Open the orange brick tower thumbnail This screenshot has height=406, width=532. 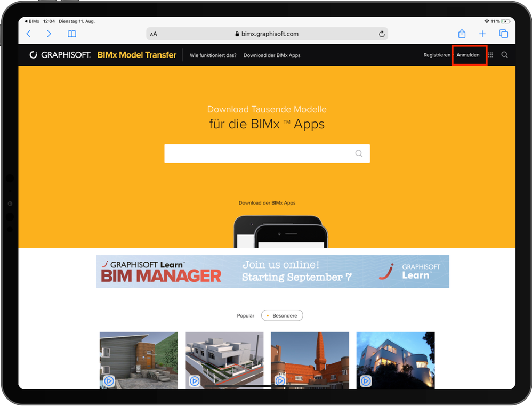coord(310,361)
